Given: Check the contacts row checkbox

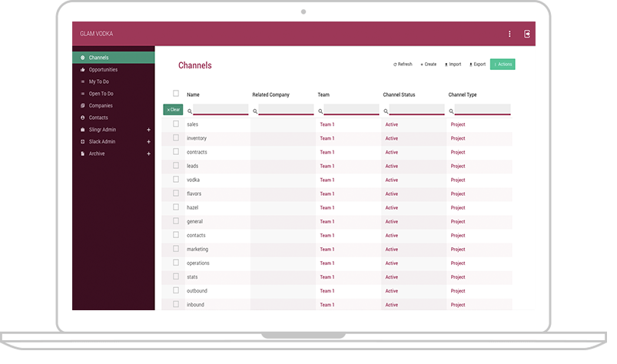Looking at the screenshot, I should coord(176,235).
